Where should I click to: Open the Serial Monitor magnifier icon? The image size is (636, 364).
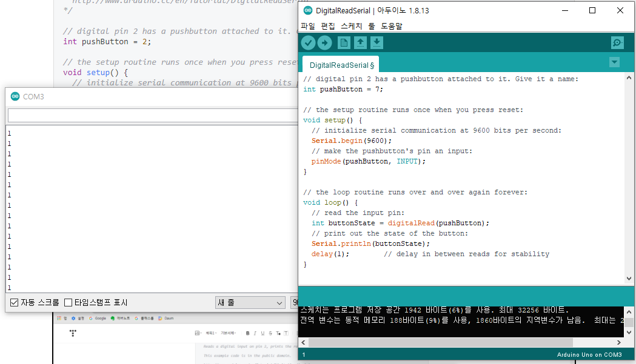617,42
